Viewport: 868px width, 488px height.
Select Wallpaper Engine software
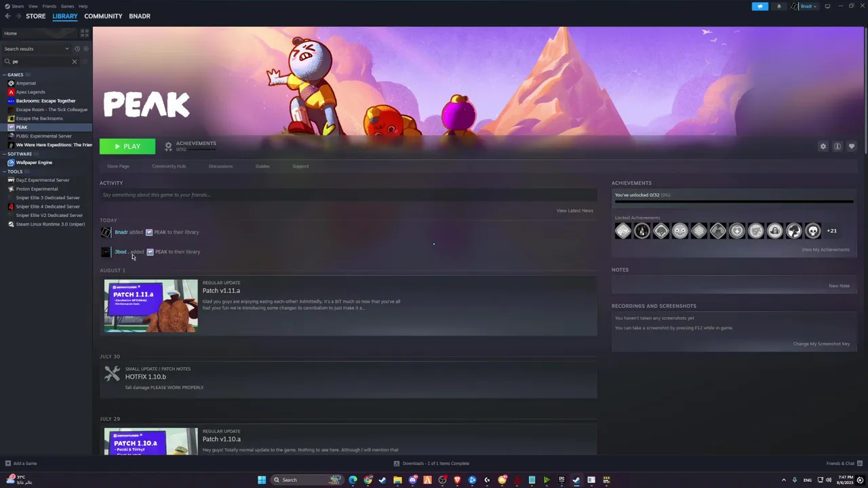[x=34, y=163]
